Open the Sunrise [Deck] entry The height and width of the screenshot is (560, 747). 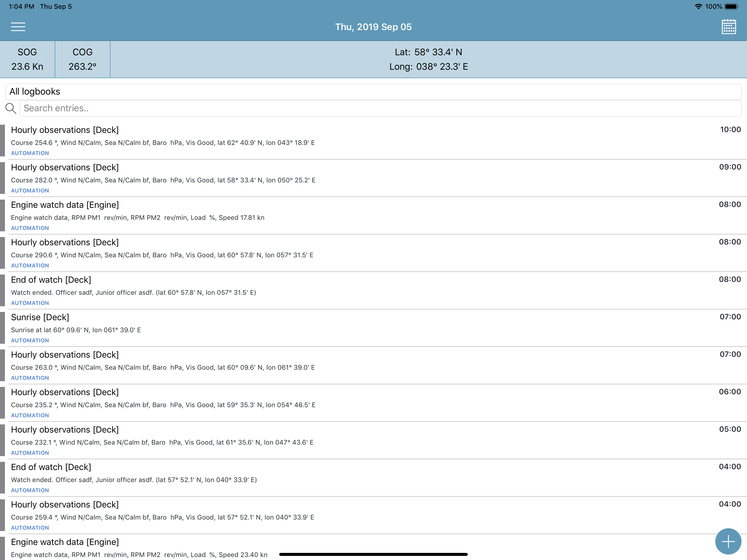pyautogui.click(x=373, y=328)
